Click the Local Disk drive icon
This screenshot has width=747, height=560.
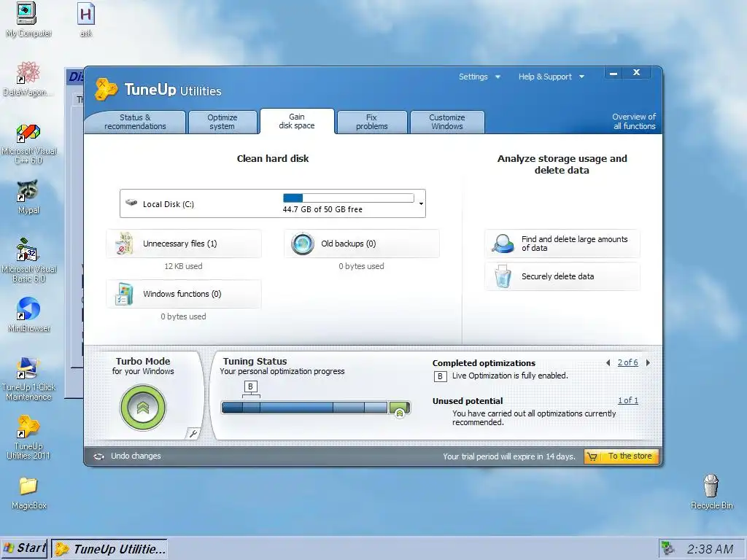click(x=131, y=203)
